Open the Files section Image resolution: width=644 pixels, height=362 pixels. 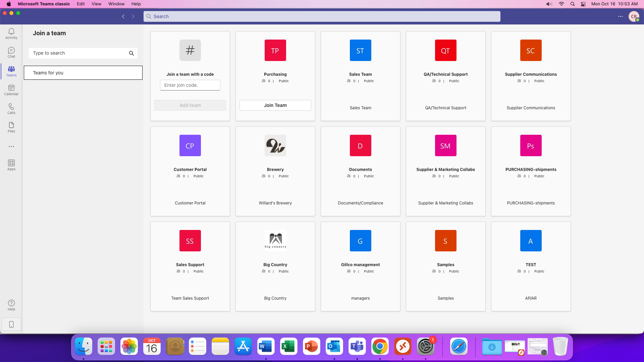(x=11, y=127)
